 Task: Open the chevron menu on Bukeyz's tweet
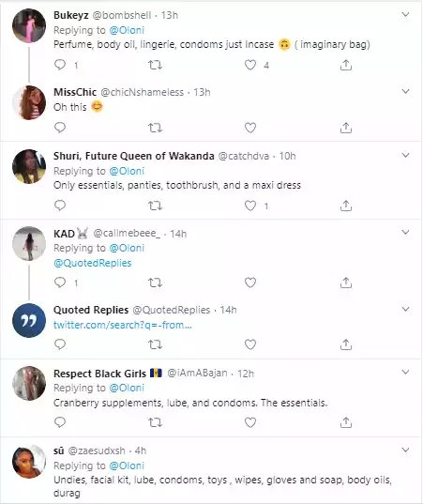coord(406,15)
